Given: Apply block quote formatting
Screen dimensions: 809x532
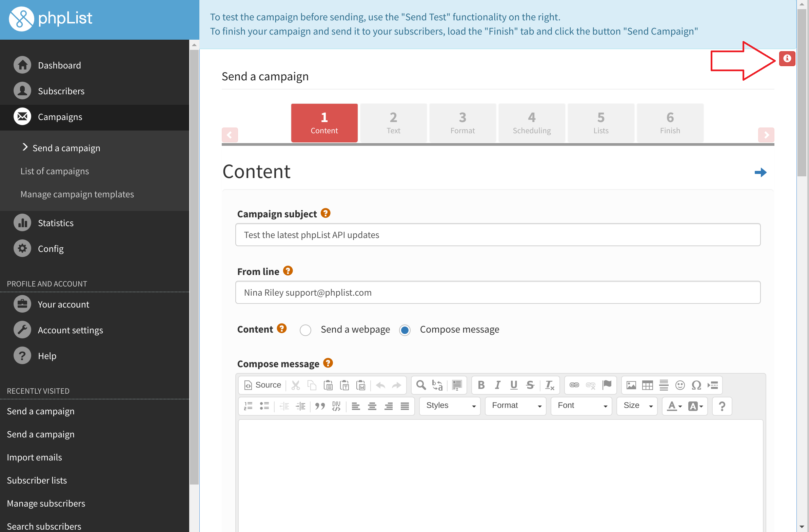Looking at the screenshot, I should [320, 406].
